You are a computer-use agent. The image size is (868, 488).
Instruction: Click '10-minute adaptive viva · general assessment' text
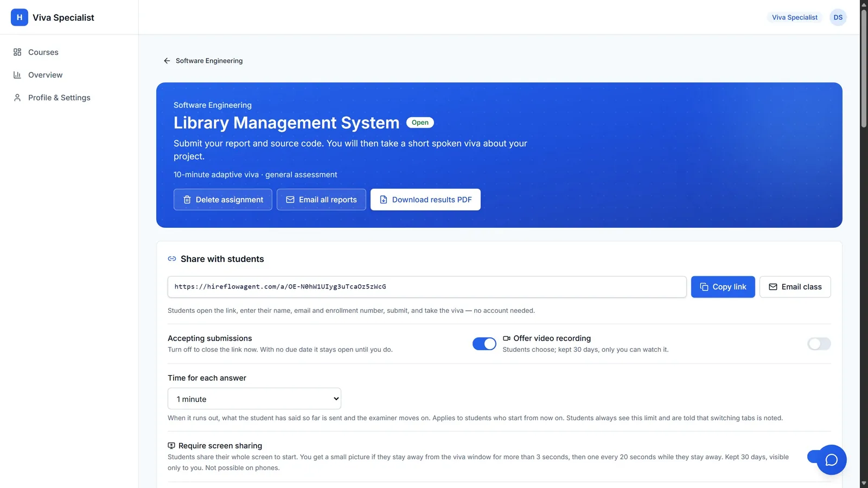click(x=255, y=175)
